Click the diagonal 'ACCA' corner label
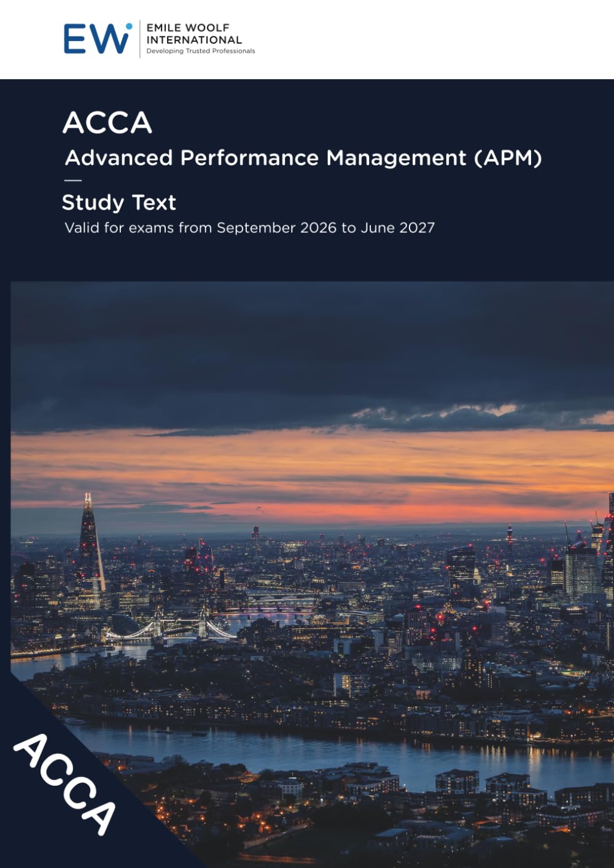 tap(65, 784)
